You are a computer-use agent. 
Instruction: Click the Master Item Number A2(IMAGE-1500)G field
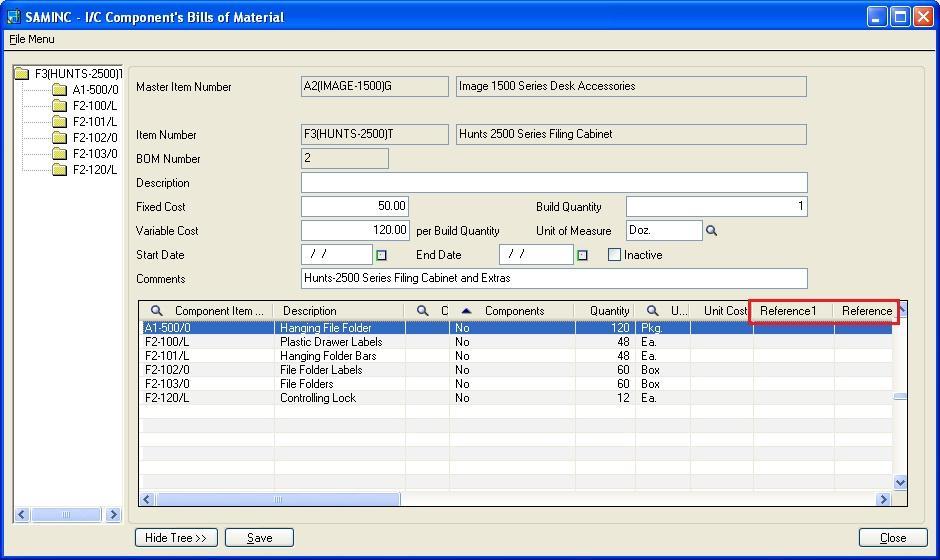tap(375, 86)
